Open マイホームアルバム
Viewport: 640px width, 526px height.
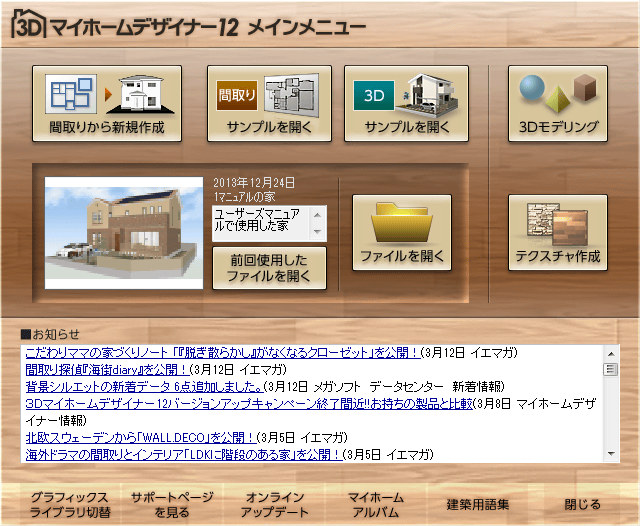[376, 505]
